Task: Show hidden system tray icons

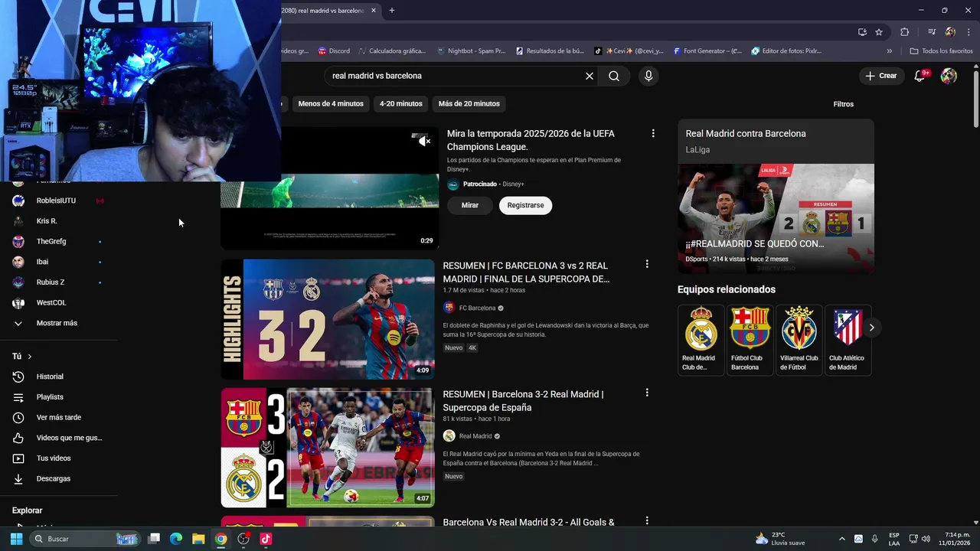Action: pyautogui.click(x=842, y=539)
